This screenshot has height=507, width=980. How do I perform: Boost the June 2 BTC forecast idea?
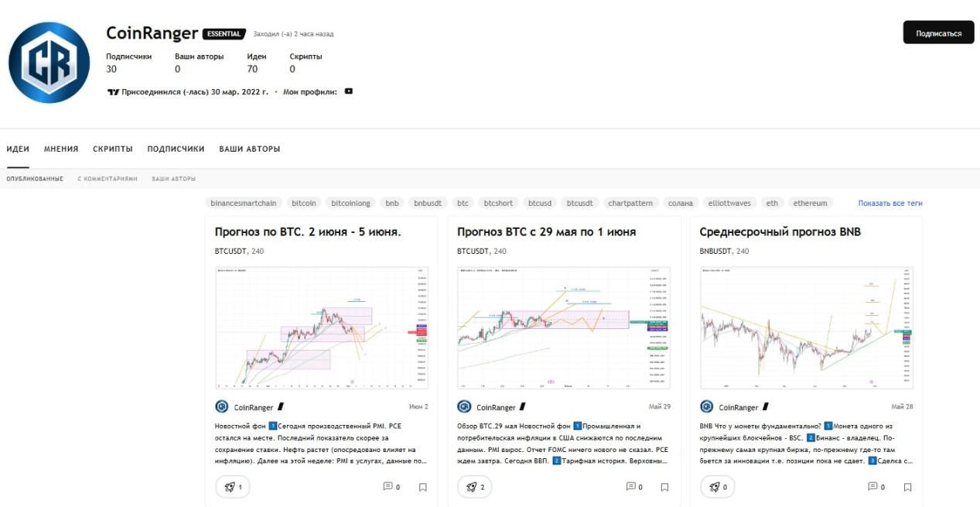coord(233,487)
